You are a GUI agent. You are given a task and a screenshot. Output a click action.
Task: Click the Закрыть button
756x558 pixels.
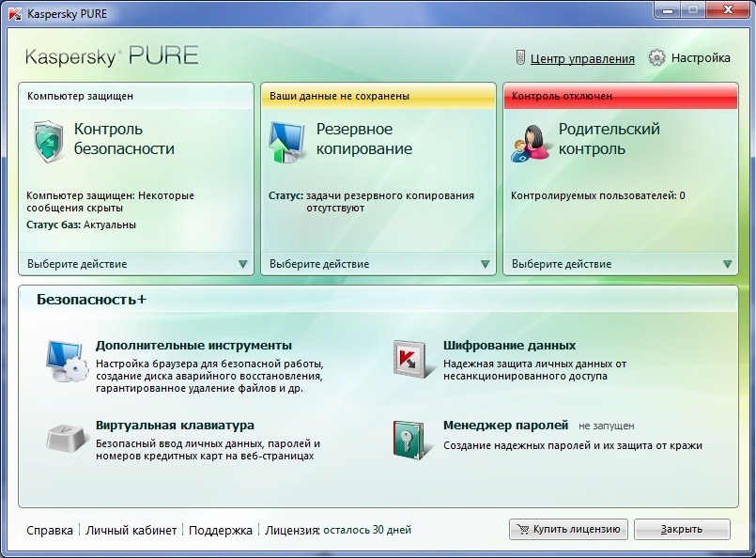pos(682,530)
